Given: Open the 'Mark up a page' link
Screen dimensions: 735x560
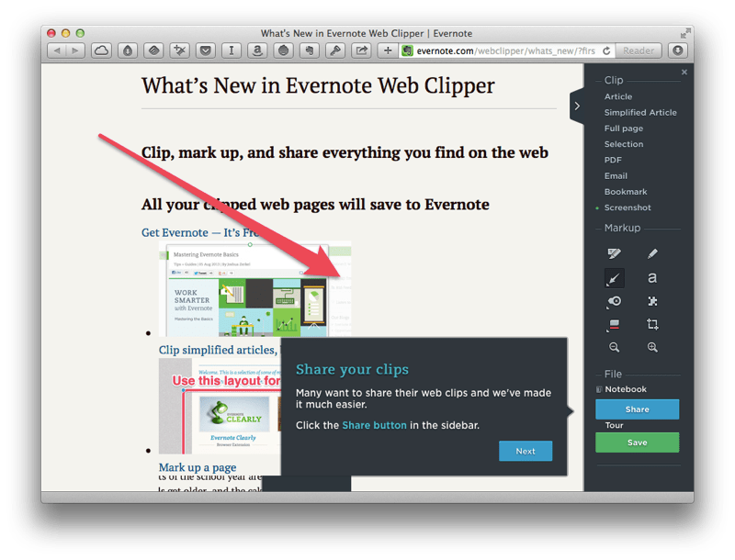Looking at the screenshot, I should click(198, 467).
